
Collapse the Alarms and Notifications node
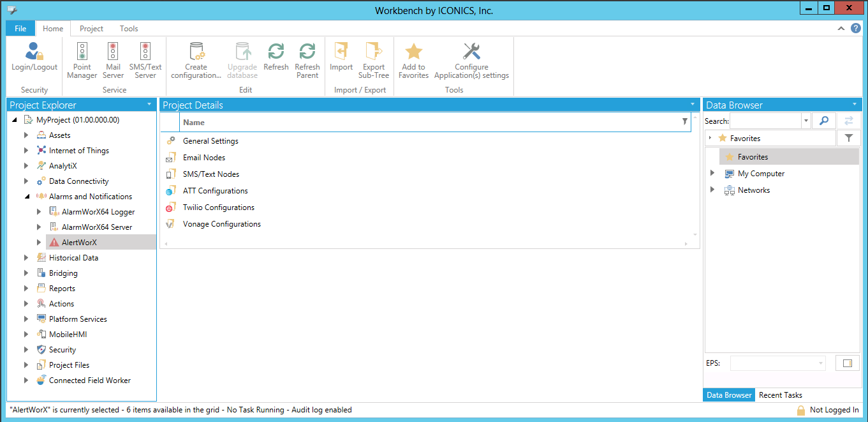click(x=26, y=197)
